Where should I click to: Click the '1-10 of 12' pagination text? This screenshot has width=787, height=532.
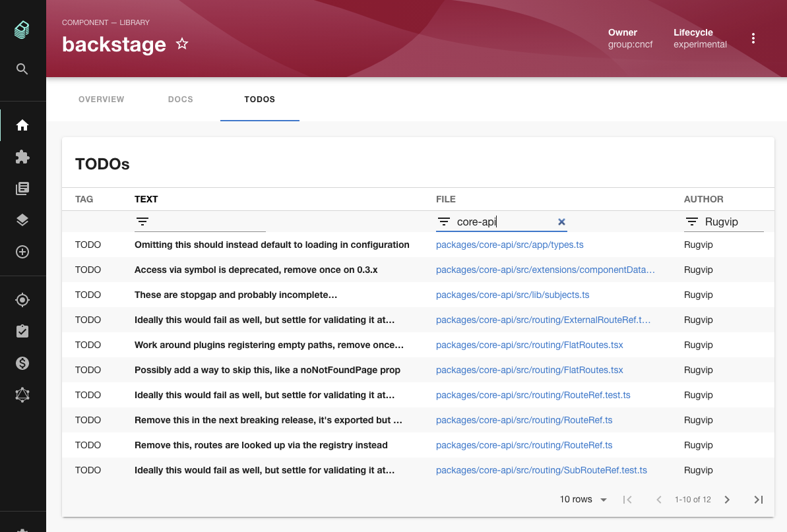coord(693,500)
